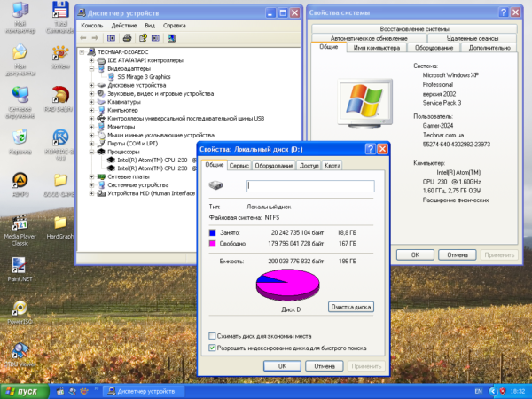The width and height of the screenshot is (532, 399).
Task: Expand the Сетевые платы node
Action: pyautogui.click(x=91, y=176)
